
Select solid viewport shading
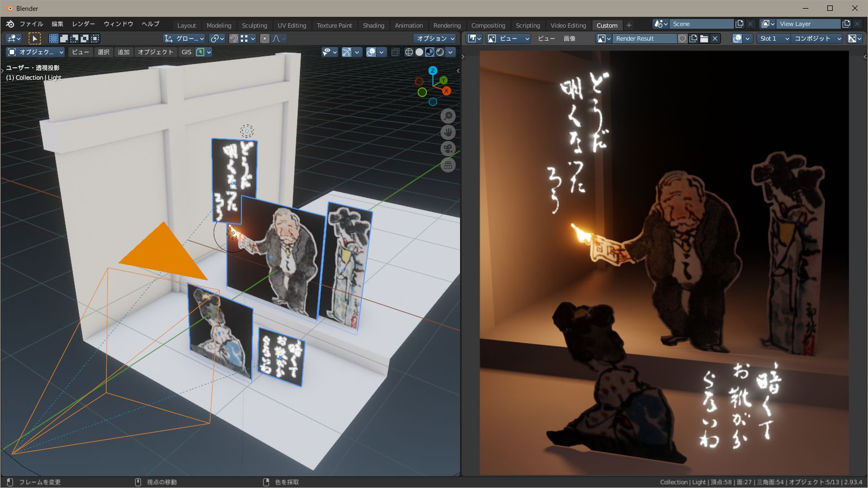(419, 52)
